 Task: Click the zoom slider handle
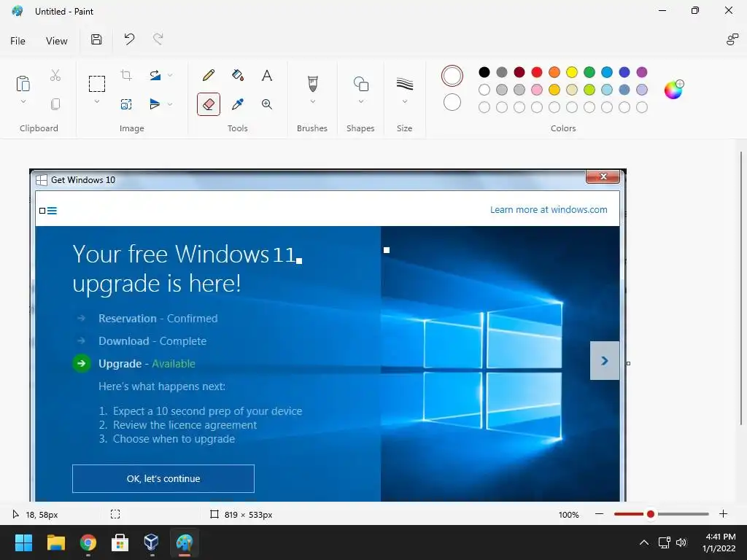click(x=650, y=514)
